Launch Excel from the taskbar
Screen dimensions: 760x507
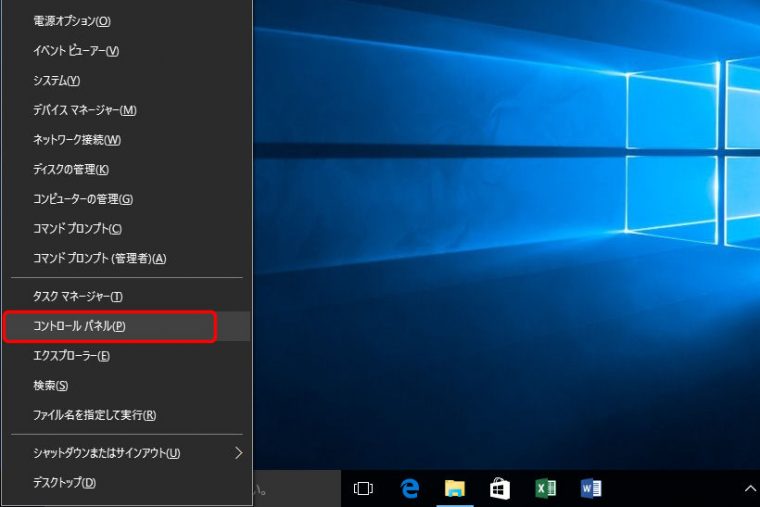pos(545,489)
